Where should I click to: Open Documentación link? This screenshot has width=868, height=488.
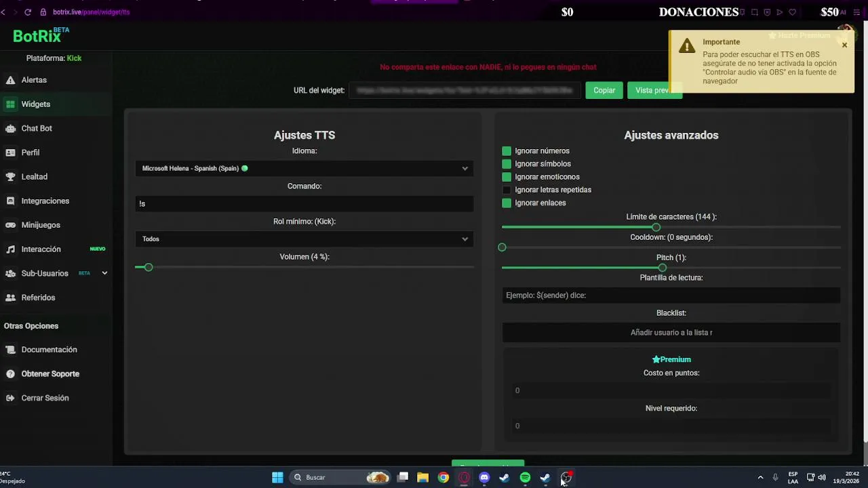49,350
